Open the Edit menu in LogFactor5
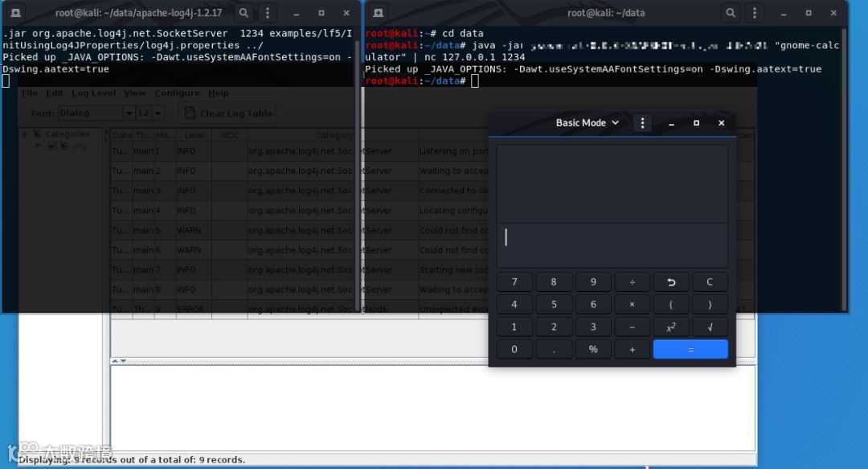 pos(55,93)
